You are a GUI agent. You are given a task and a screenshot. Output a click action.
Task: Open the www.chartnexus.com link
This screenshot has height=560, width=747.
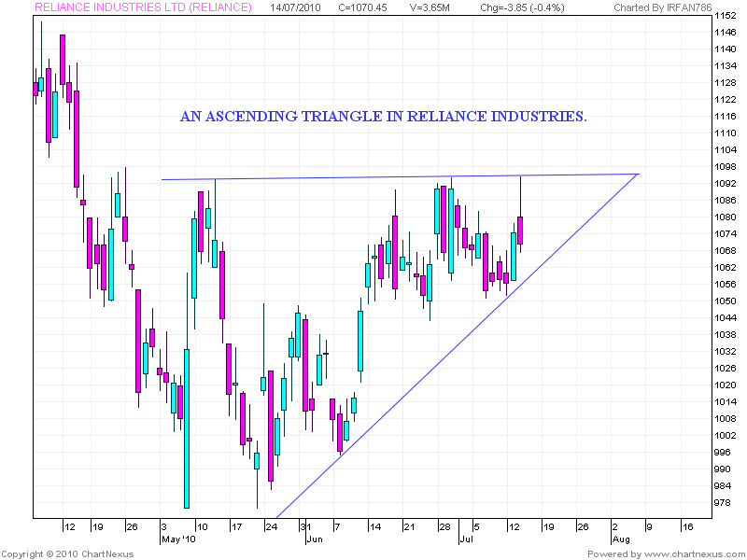pyautogui.click(x=696, y=554)
